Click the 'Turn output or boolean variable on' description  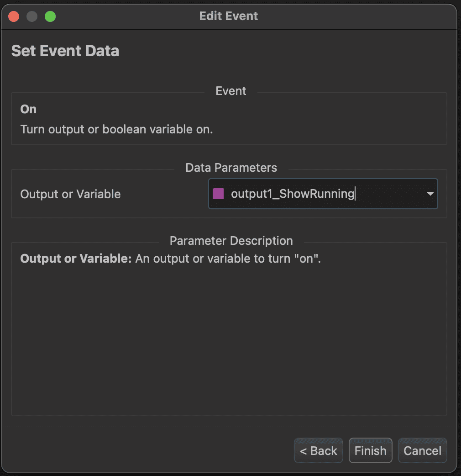(x=117, y=129)
